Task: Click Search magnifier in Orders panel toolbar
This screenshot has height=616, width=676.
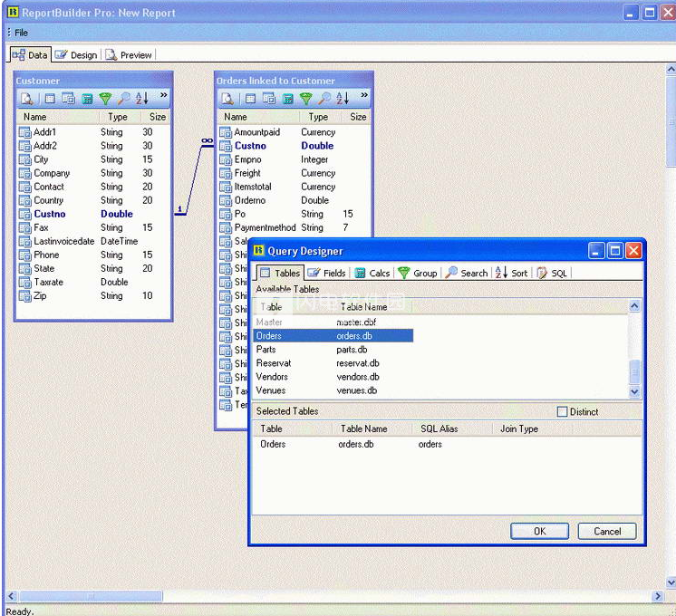Action: 324,99
